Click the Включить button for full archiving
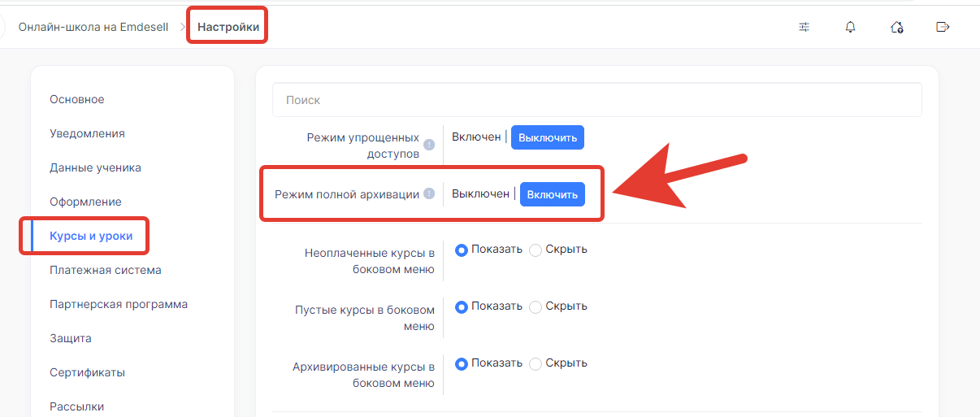Image resolution: width=980 pixels, height=417 pixels. click(x=553, y=194)
